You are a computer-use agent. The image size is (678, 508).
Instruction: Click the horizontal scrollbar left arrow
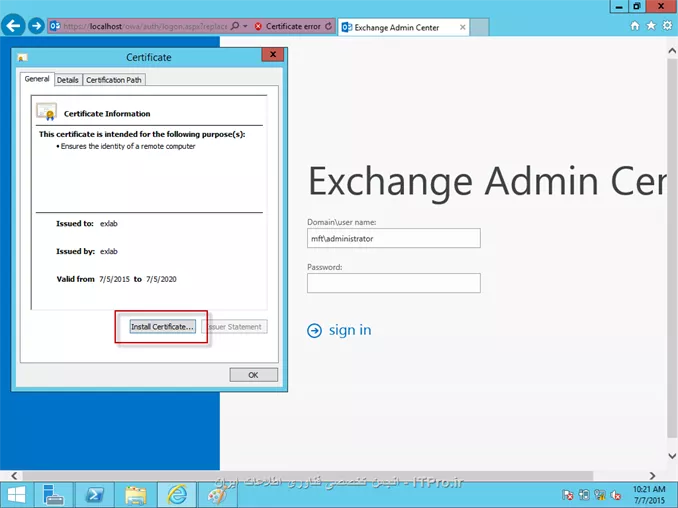coord(14,476)
